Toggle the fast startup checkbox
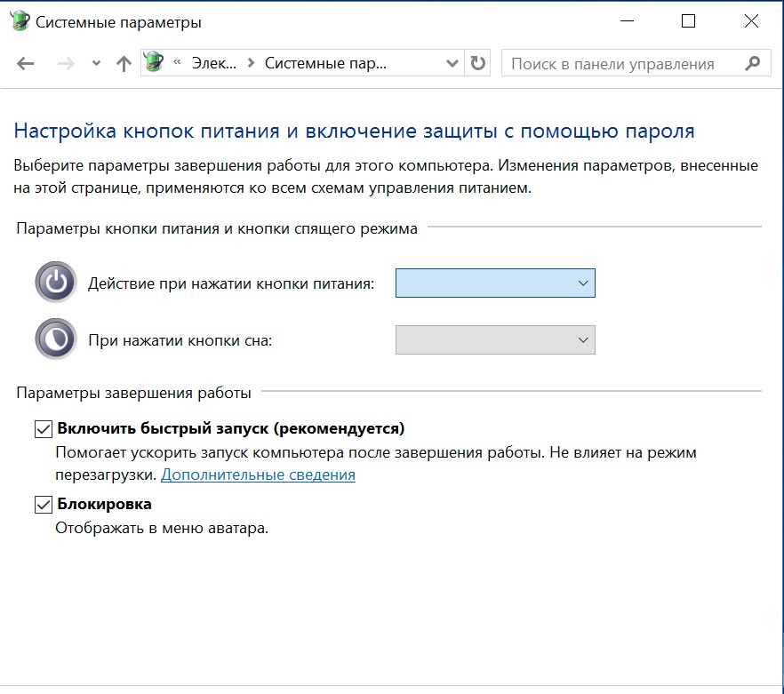 (x=44, y=429)
